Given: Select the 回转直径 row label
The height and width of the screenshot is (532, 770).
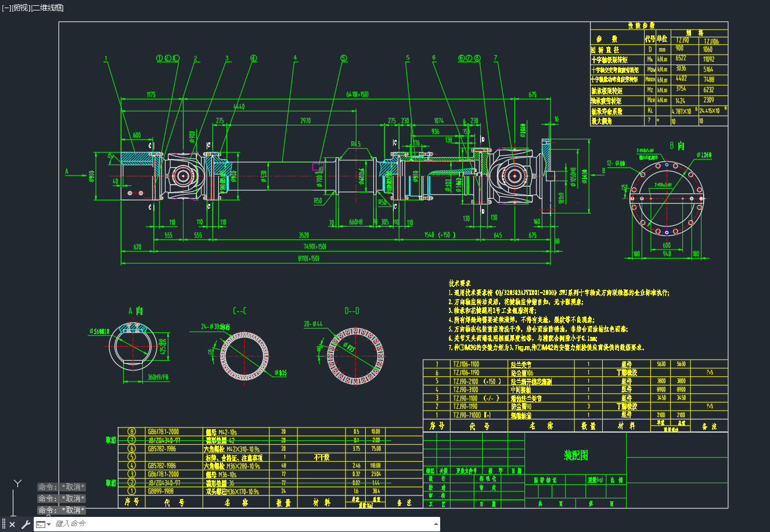Looking at the screenshot, I should pyautogui.click(x=605, y=50).
